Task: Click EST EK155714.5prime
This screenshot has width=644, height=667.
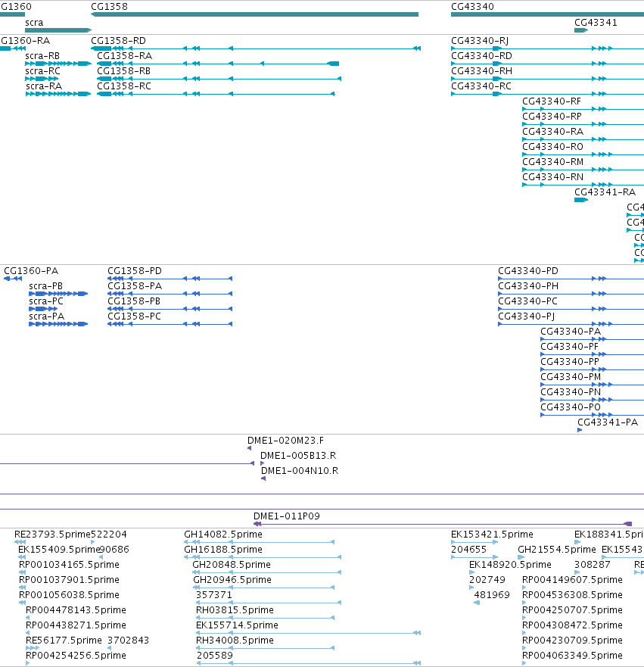Action: 237,625
